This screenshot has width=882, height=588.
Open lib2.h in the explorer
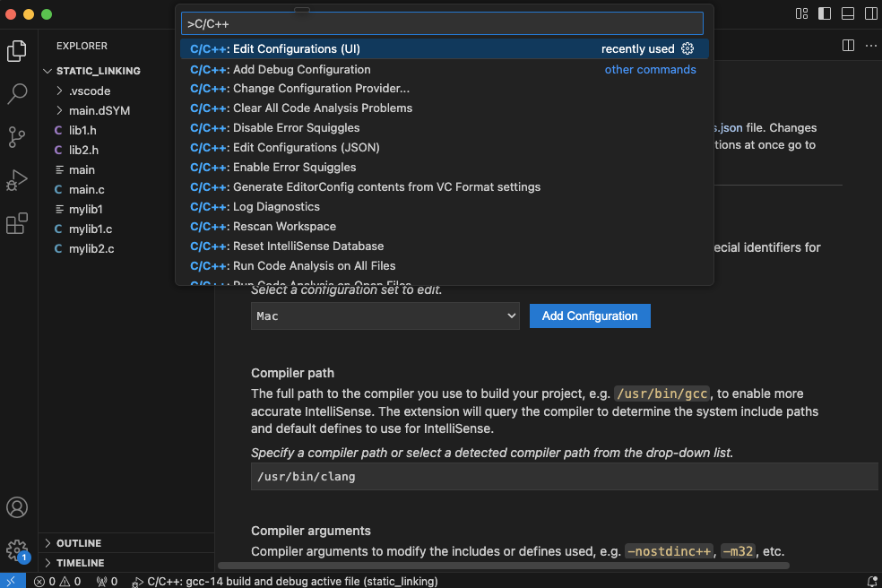click(x=84, y=151)
